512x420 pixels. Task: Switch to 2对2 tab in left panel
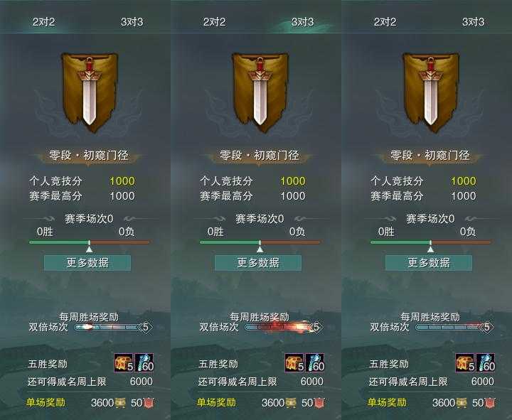click(43, 22)
